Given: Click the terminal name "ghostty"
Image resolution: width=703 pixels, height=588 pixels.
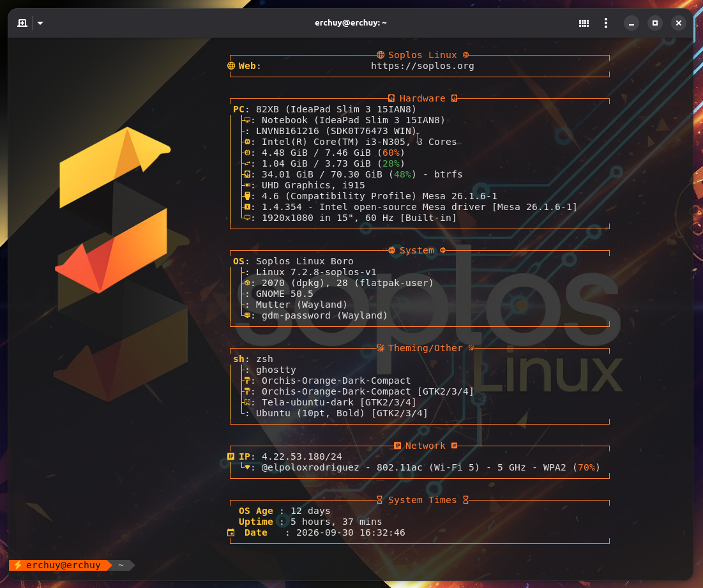Looking at the screenshot, I should coord(276,370).
